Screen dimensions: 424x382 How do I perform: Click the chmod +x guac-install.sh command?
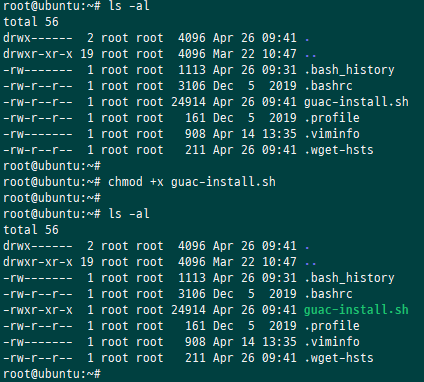(x=192, y=182)
